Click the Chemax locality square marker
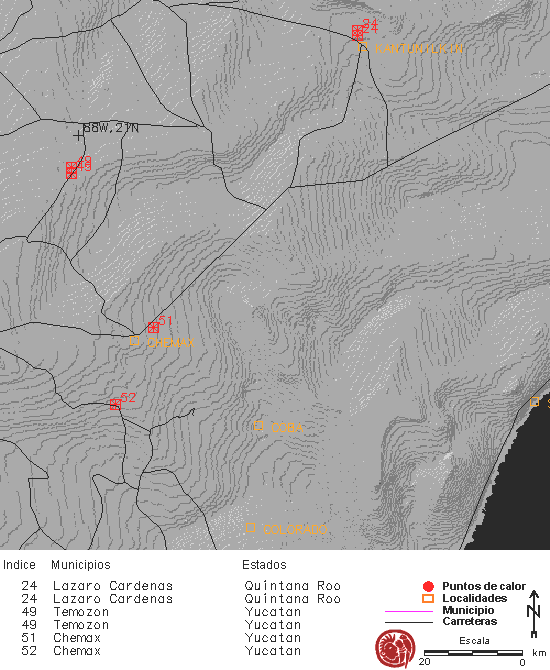 point(134,341)
